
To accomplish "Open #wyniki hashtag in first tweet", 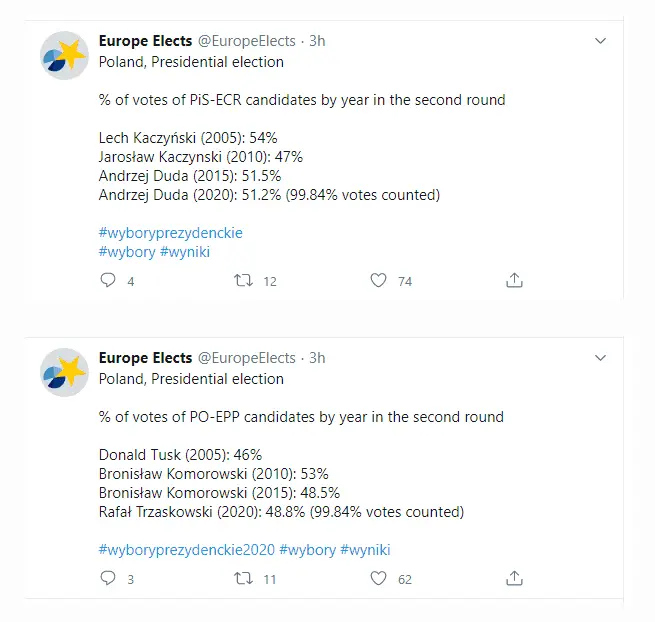I will 185,252.
